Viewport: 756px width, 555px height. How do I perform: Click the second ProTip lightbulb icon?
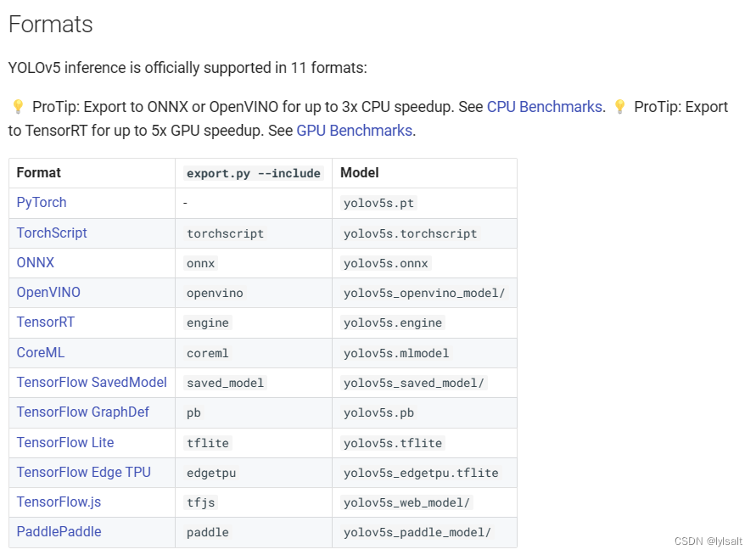pyautogui.click(x=619, y=107)
